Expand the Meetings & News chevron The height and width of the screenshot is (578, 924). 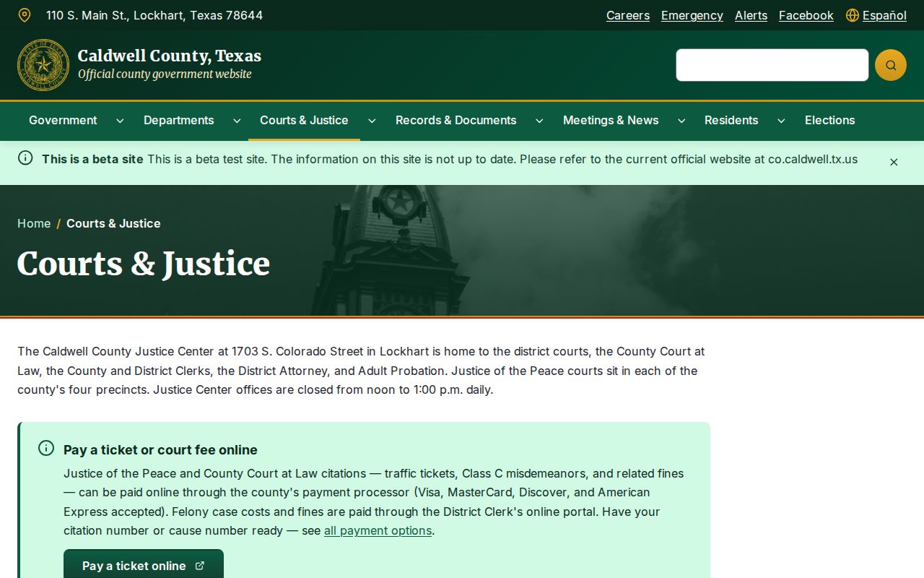[681, 121]
